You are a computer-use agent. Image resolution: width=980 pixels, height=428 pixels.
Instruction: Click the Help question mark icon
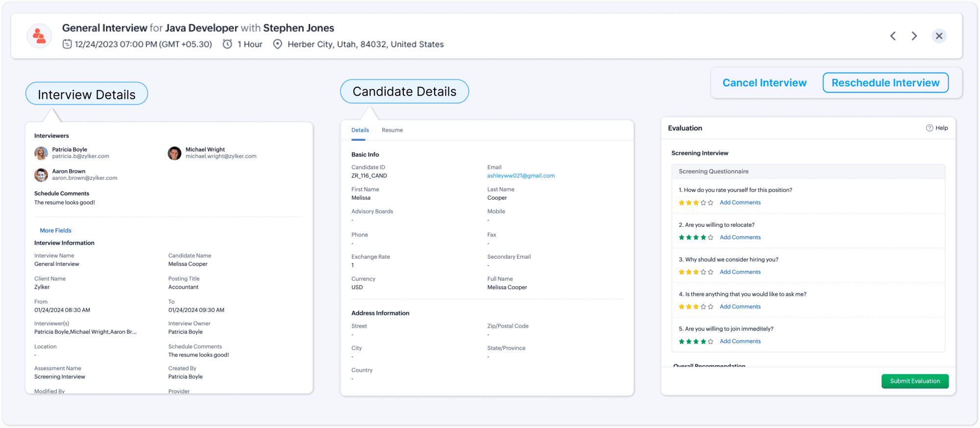(930, 128)
